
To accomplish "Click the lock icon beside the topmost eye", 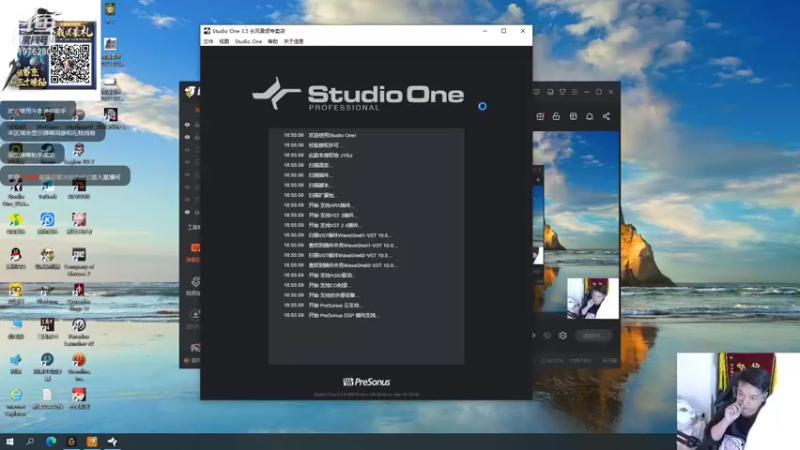I will [197, 124].
